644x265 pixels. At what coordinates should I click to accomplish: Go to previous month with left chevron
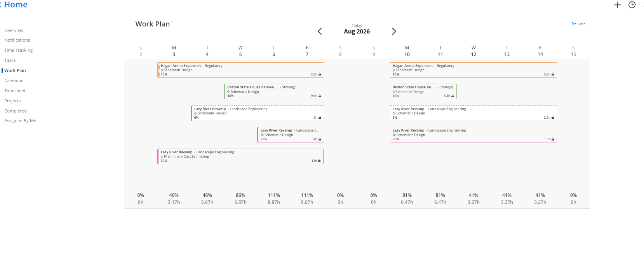point(320,32)
